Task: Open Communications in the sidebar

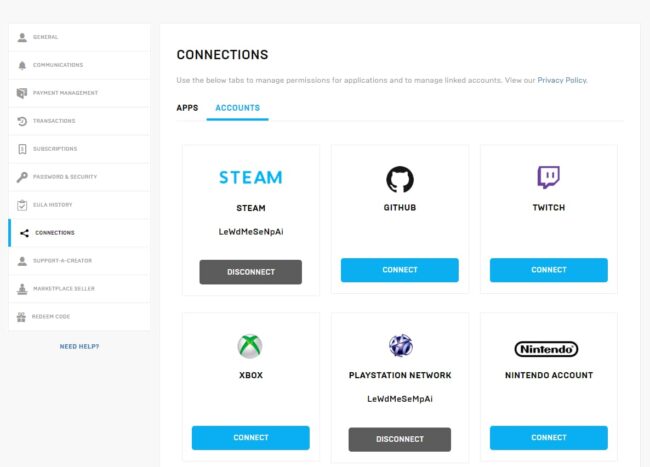Action: (x=58, y=65)
